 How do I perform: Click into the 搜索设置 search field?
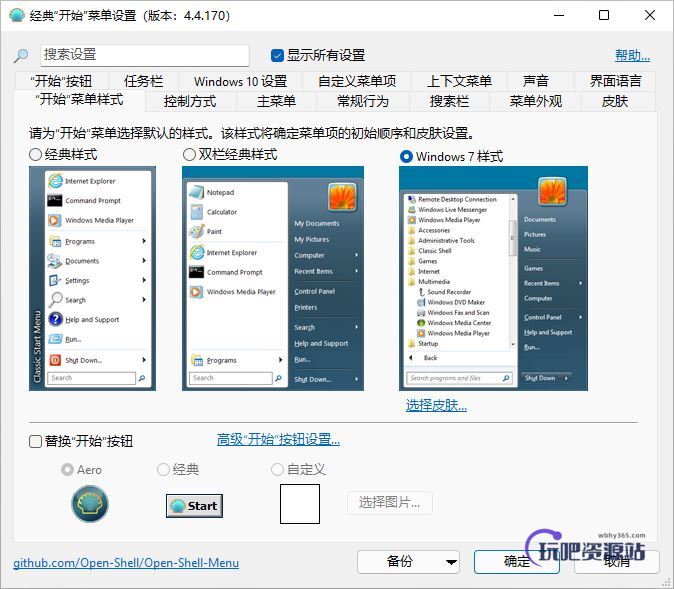[x=145, y=55]
